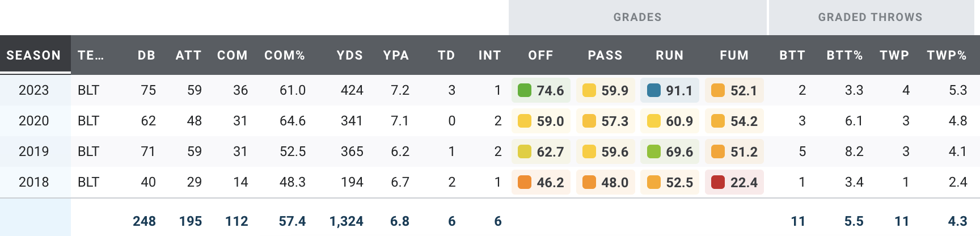The width and height of the screenshot is (980, 236).
Task: Sort table by SEASON column header
Action: pos(33,55)
